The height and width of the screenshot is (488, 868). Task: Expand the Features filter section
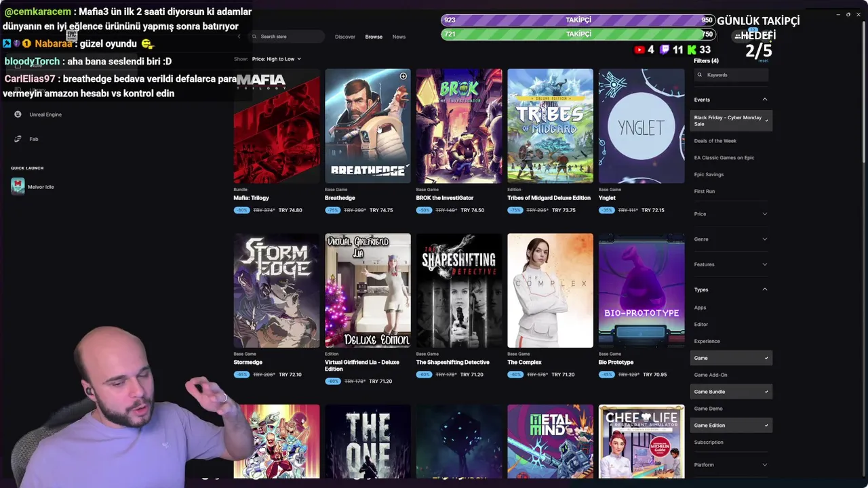pyautogui.click(x=731, y=264)
